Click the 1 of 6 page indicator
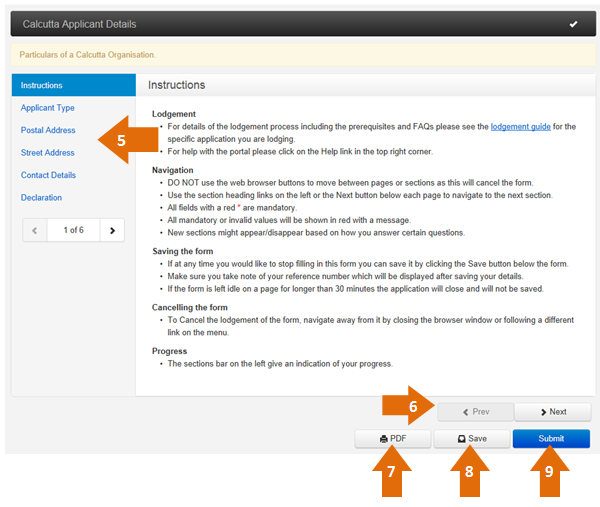This screenshot has width=600, height=507. coord(73,230)
